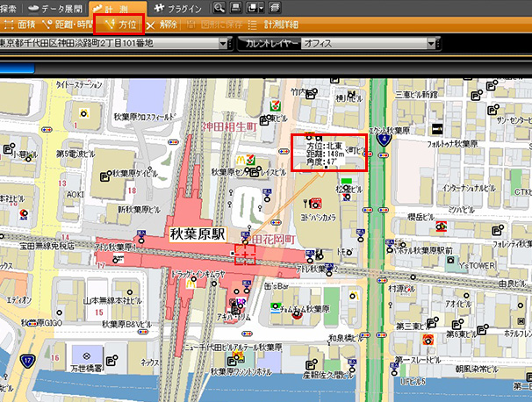Click the print icon in top toolbar
The image size is (532, 402).
pyautogui.click(x=236, y=8)
